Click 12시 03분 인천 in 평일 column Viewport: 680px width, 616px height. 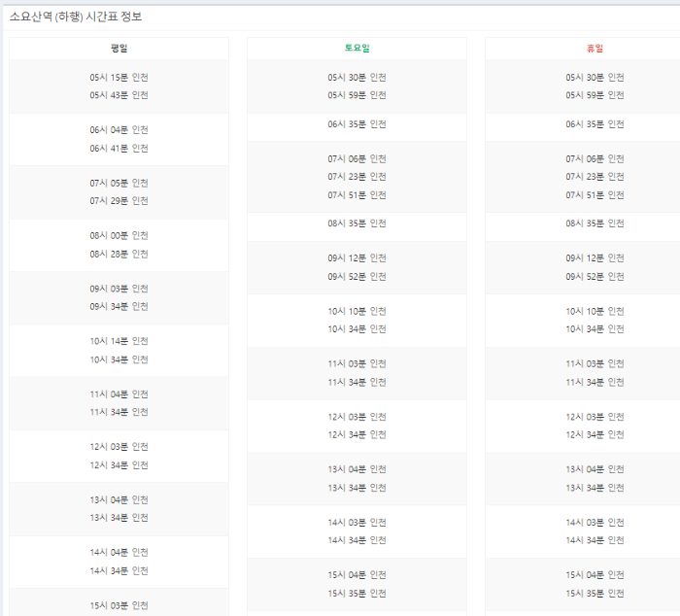pos(119,447)
